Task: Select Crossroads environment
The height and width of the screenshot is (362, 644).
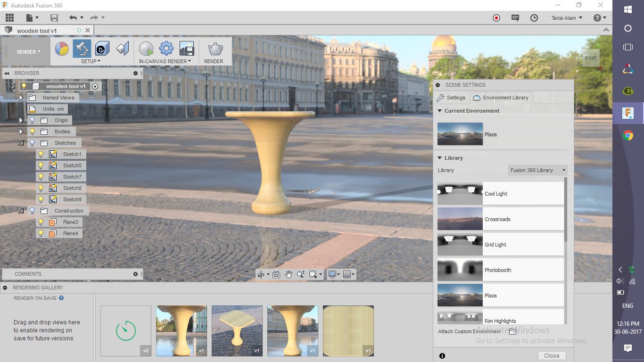Action: [500, 219]
